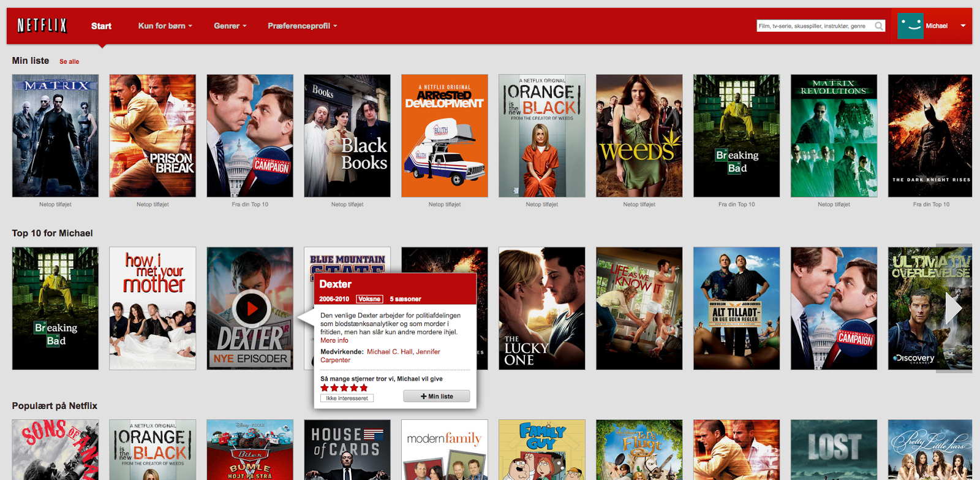Open the Family Guy poster

pyautogui.click(x=542, y=450)
